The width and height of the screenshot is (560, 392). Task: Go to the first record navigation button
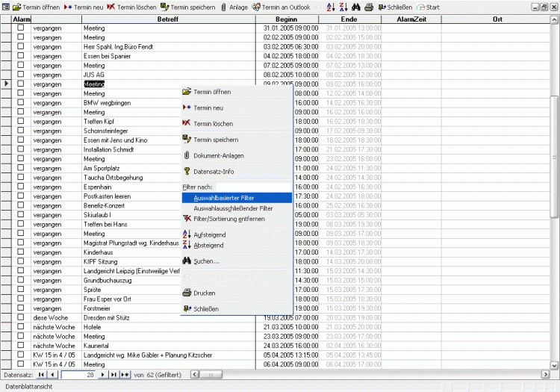pos(41,374)
